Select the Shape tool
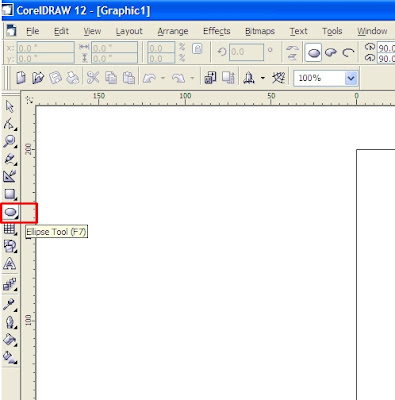 (x=10, y=124)
